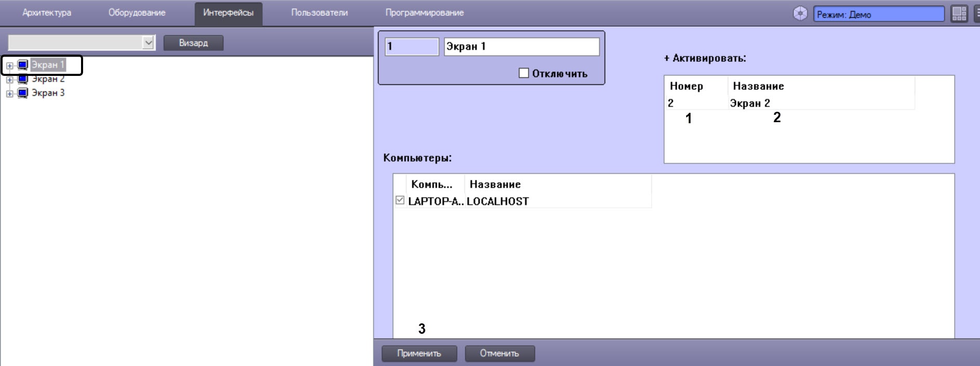Select the Экран 2 row in Активировать table

click(x=790, y=103)
